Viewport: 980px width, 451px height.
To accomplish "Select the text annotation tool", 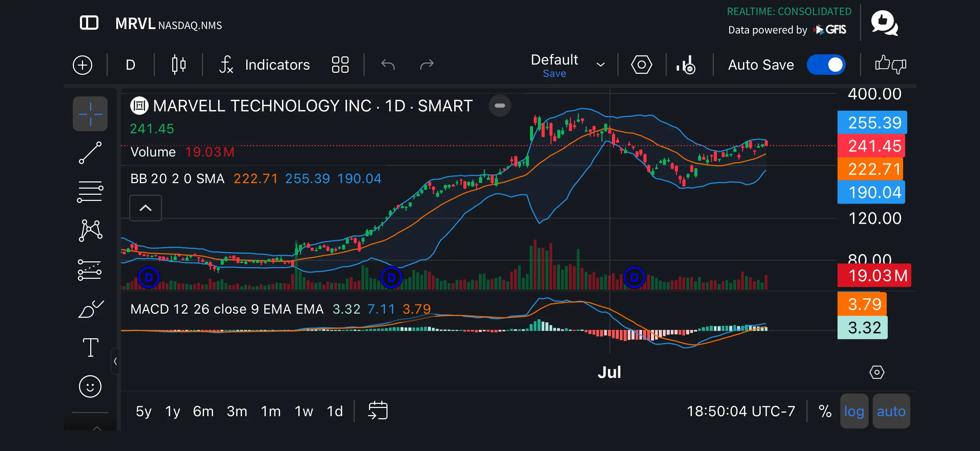I will coord(90,347).
